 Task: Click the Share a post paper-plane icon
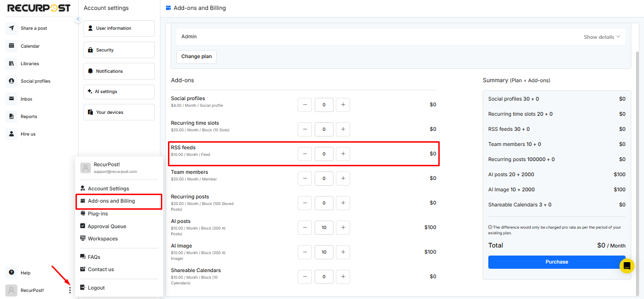click(11, 28)
